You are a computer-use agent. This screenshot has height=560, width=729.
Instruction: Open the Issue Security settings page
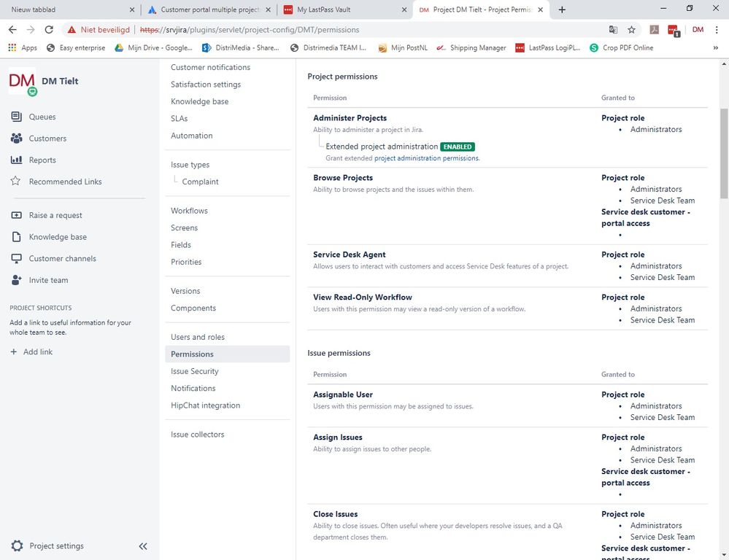[x=194, y=371]
